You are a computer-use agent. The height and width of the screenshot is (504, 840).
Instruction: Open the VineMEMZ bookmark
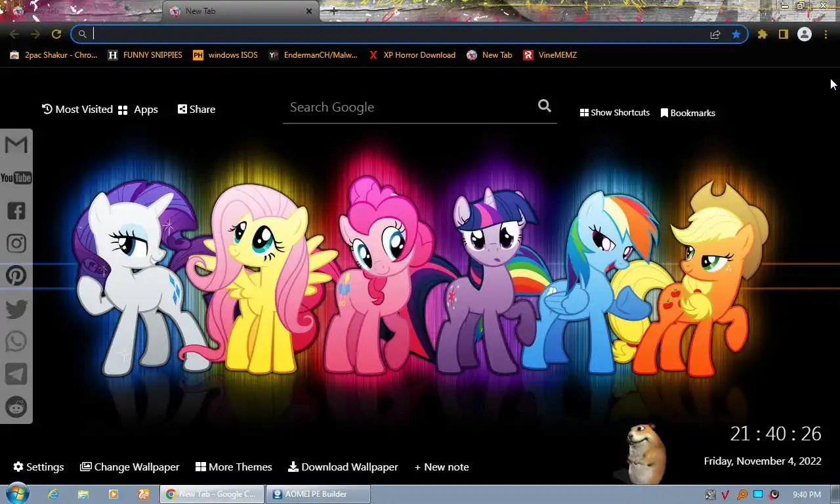tap(550, 55)
